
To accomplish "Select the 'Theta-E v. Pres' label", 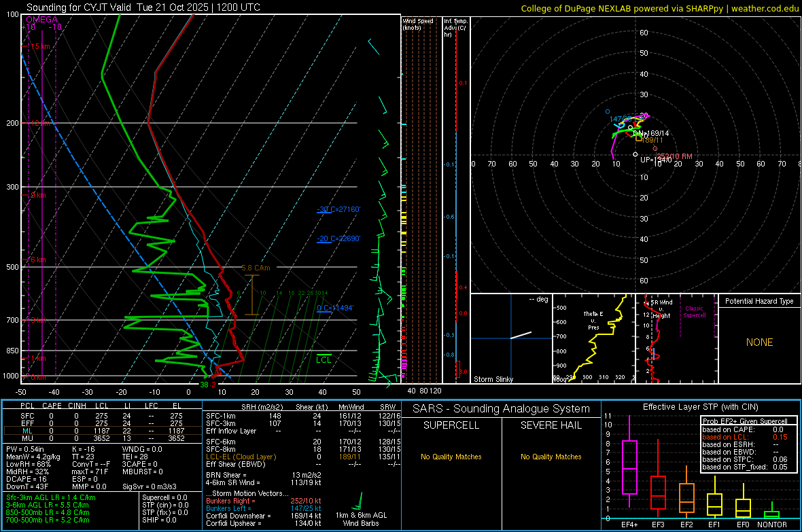I will [x=593, y=320].
